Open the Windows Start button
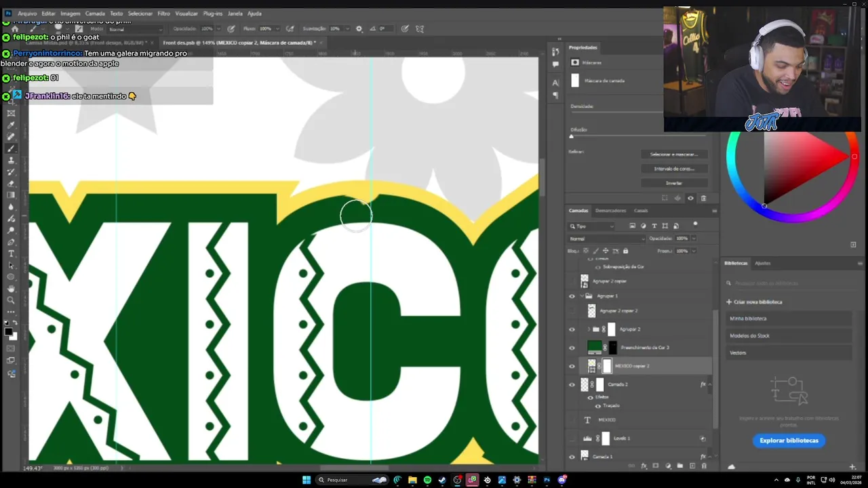This screenshot has height=488, width=868. click(x=306, y=480)
